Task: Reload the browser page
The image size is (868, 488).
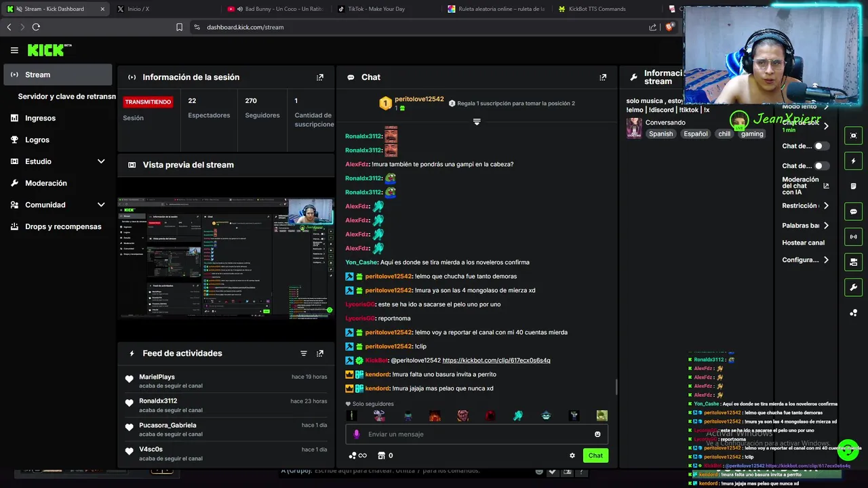Action: point(36,27)
